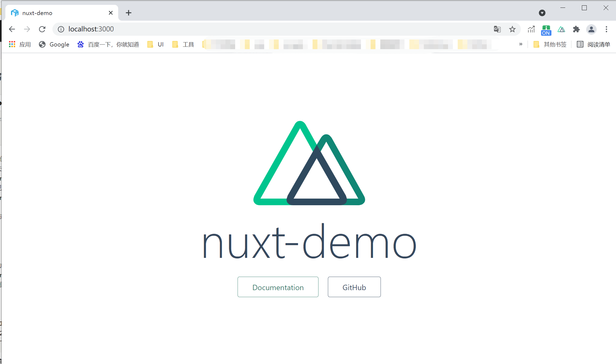Image resolution: width=616 pixels, height=364 pixels.
Task: Click the Nuxt mountain logo
Action: click(309, 163)
